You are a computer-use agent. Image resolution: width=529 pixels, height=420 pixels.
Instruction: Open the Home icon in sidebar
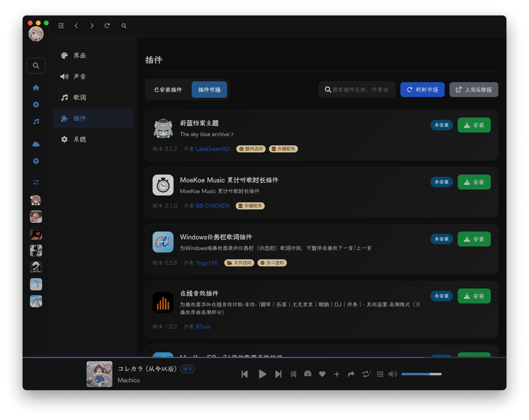36,88
